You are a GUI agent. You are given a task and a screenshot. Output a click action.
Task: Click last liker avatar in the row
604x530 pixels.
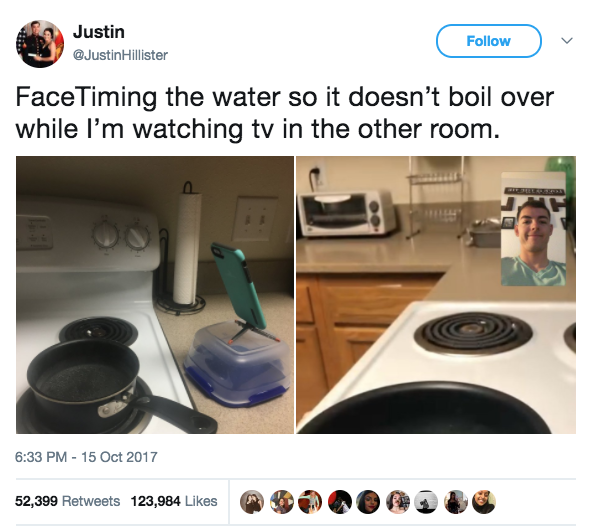pos(484,501)
